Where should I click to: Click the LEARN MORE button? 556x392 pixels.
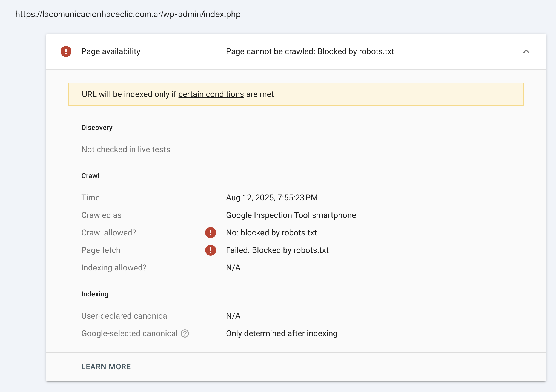106,367
